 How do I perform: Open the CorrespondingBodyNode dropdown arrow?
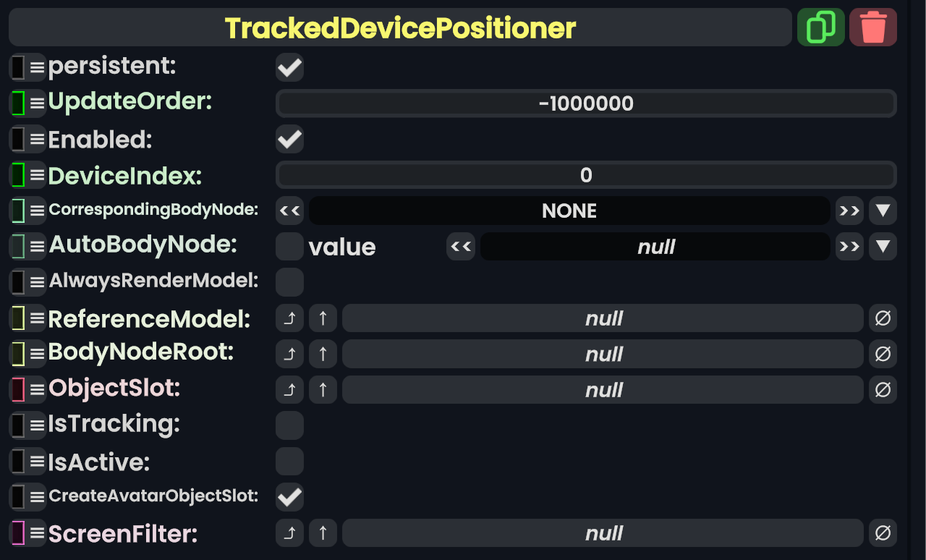pyautogui.click(x=883, y=211)
